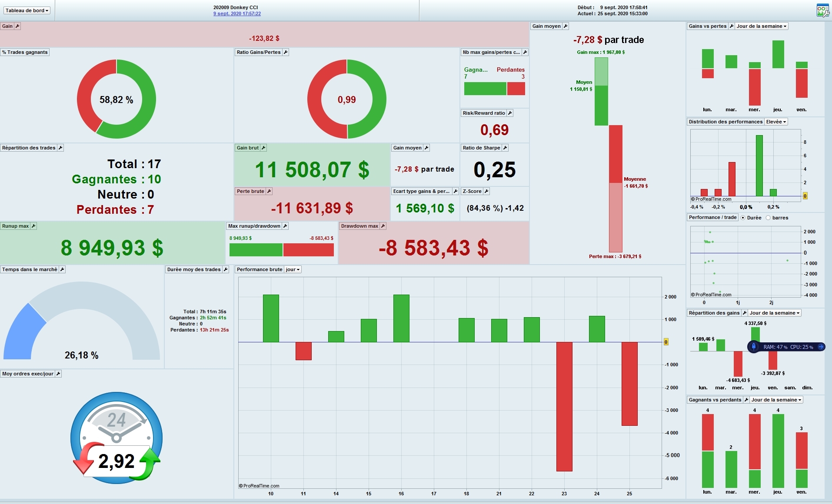Change the Performance brute period dropdown from jour

pyautogui.click(x=293, y=269)
